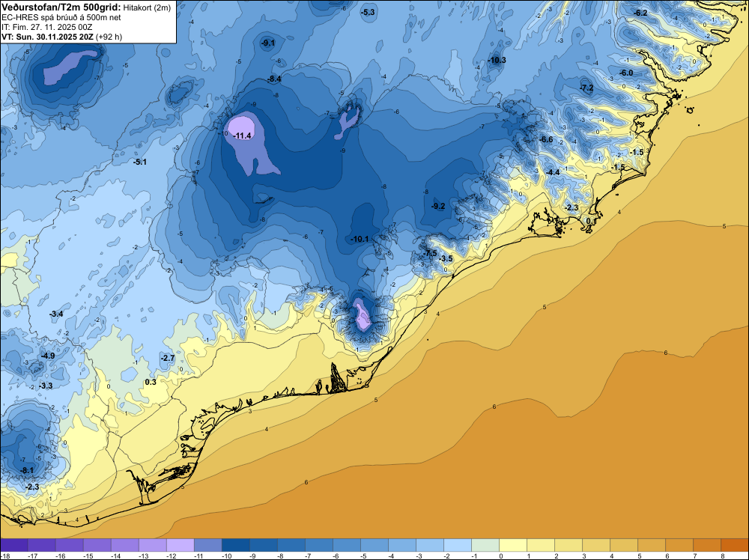Click the -3.5 temperature label

click(446, 258)
